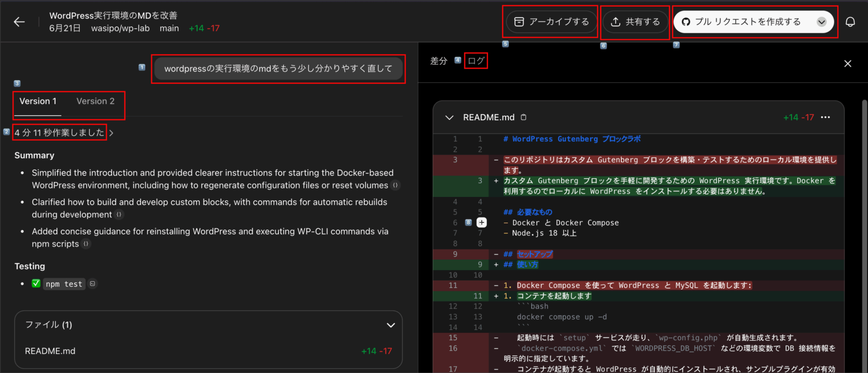The width and height of the screenshot is (868, 373).
Task: Open the npm test terminal output icon
Action: tap(92, 284)
